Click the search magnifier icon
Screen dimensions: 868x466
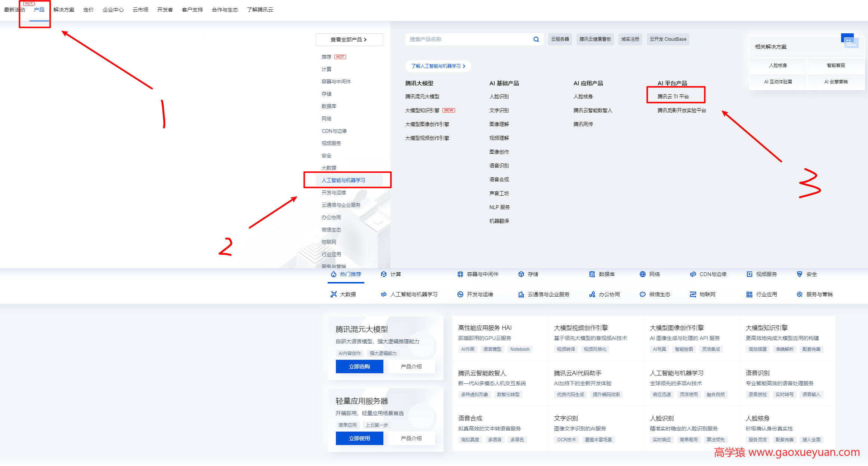[536, 39]
